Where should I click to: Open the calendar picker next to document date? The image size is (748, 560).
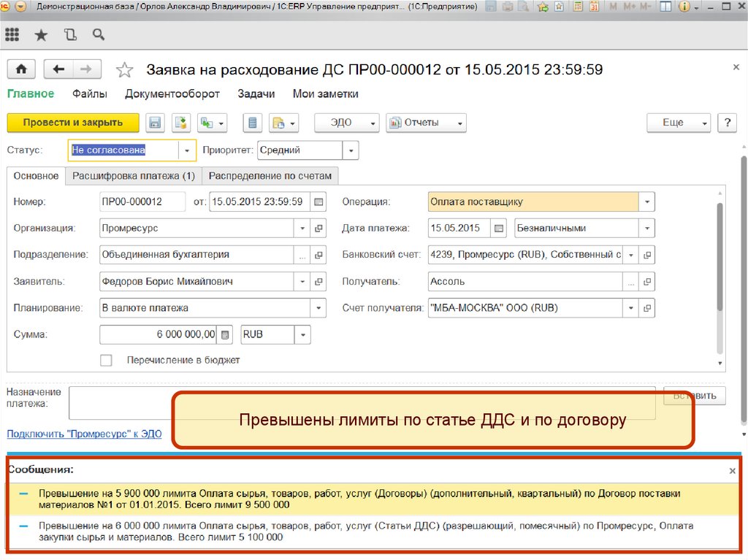point(318,202)
